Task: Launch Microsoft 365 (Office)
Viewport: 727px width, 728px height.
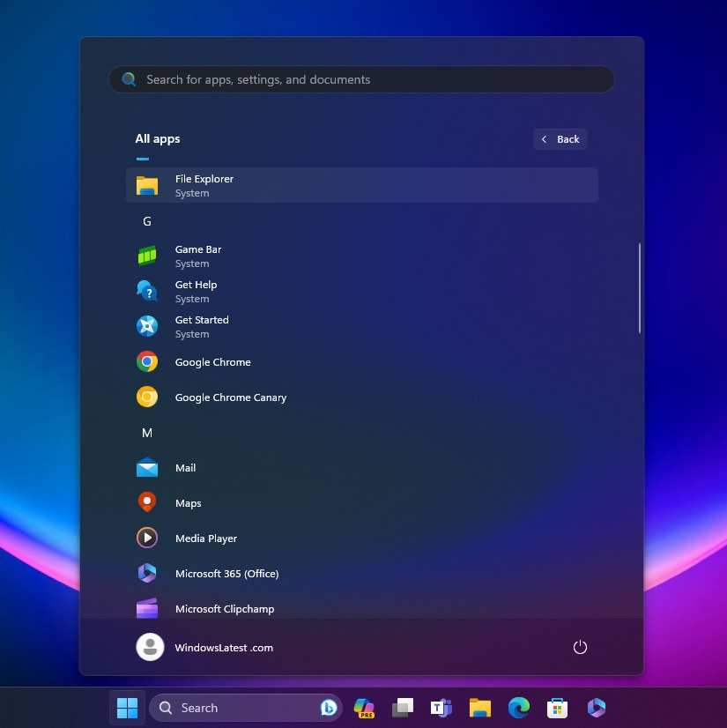Action: tap(226, 574)
